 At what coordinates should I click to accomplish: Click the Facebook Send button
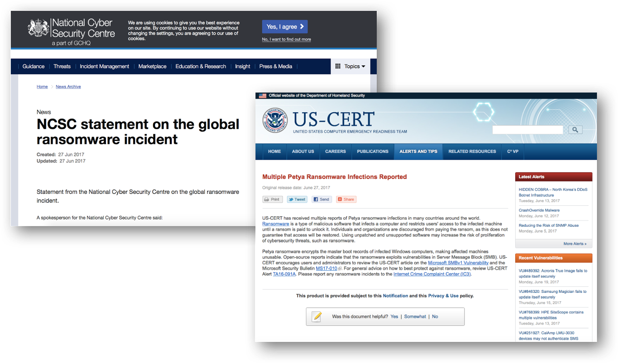(x=321, y=200)
